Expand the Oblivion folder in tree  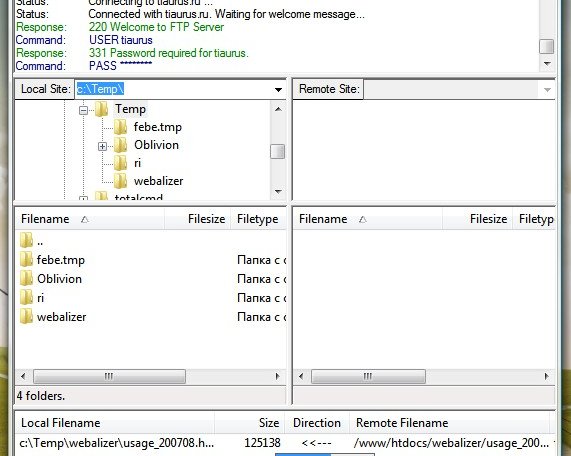pos(102,146)
